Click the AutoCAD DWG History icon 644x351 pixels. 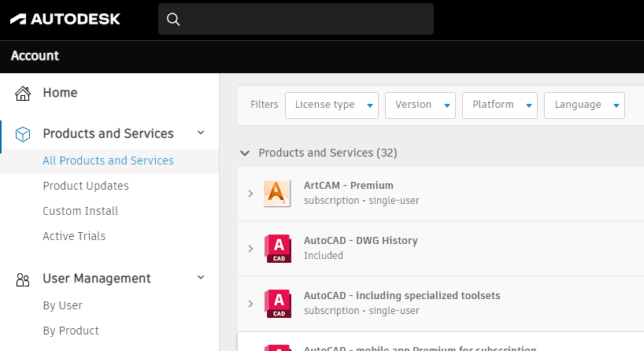(x=277, y=248)
